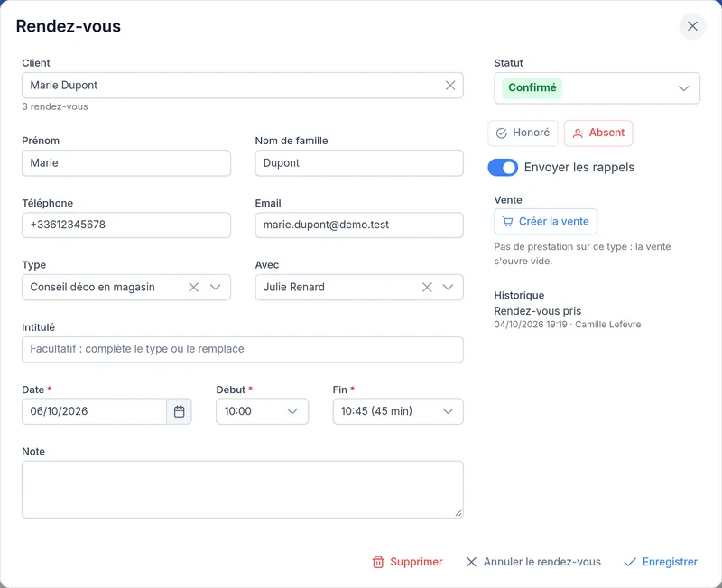Click the '3 rendez-vous' text
The image size is (722, 588).
point(55,106)
